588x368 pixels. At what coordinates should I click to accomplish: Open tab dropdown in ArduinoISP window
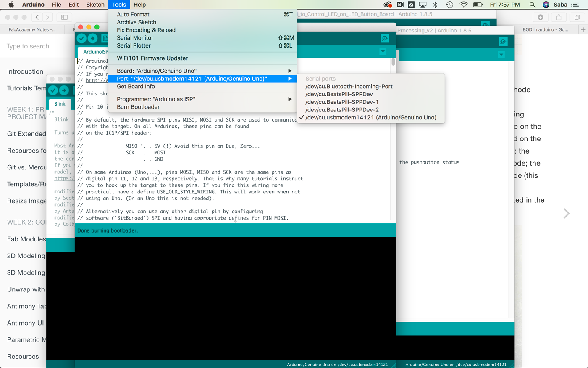(x=383, y=51)
